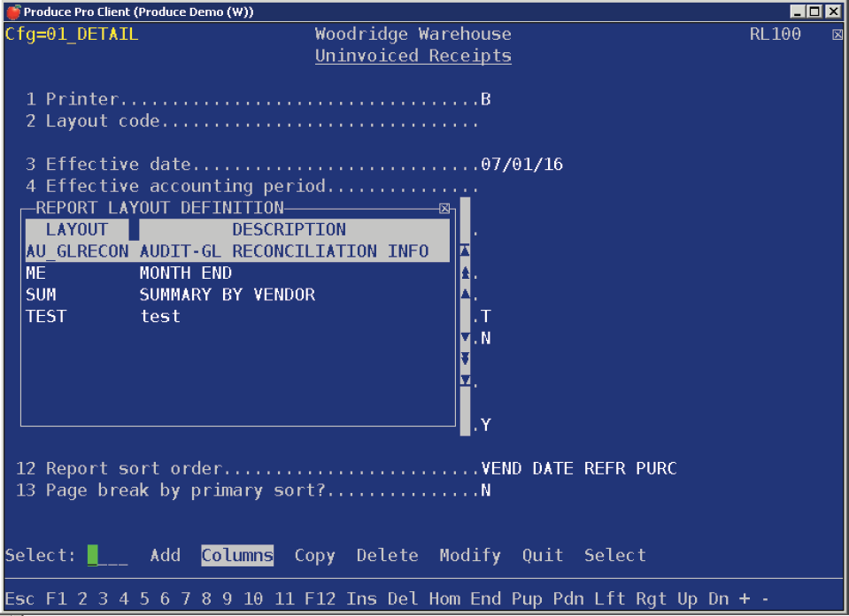The image size is (849, 616).
Task: Choose the Copy command
Action: (x=314, y=556)
